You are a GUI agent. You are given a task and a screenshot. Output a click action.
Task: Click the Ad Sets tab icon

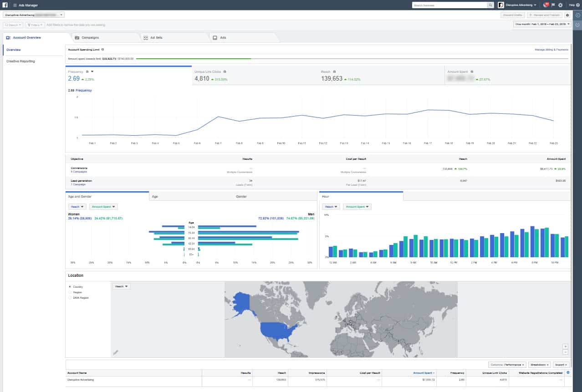click(x=146, y=37)
